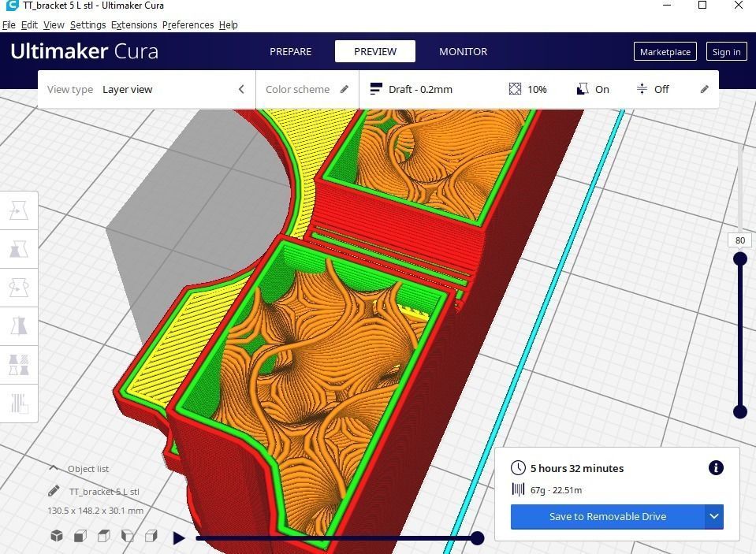Switch camera to left side view
Image resolution: width=756 pixels, height=554 pixels.
click(x=127, y=536)
